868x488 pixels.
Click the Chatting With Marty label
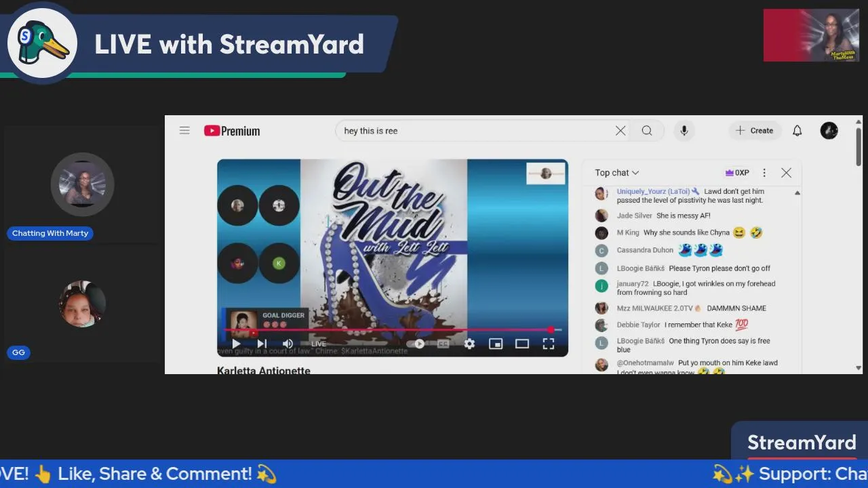click(50, 233)
